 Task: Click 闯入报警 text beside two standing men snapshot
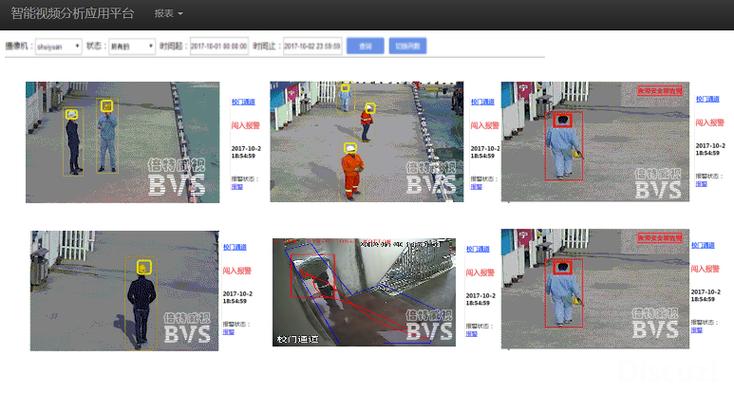tap(245, 125)
